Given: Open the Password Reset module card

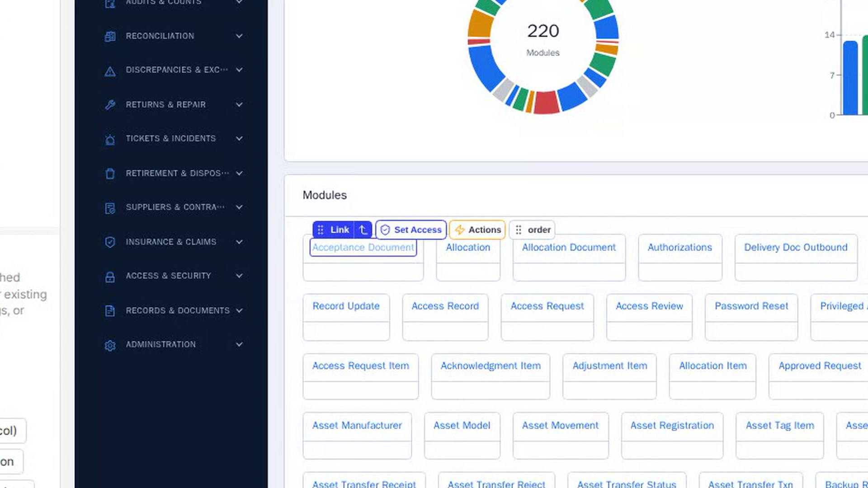Looking at the screenshot, I should pos(751,317).
